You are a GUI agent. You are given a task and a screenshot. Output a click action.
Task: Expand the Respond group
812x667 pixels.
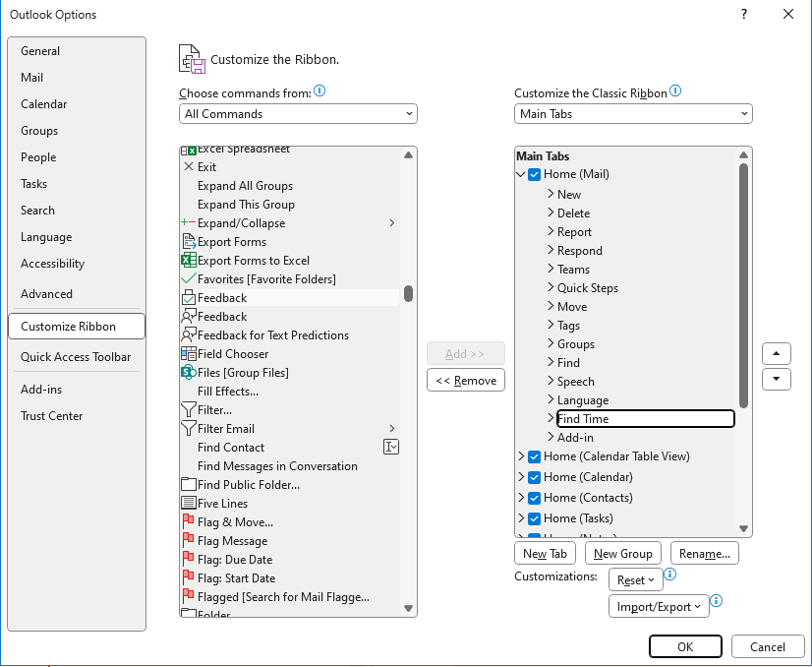click(x=551, y=250)
